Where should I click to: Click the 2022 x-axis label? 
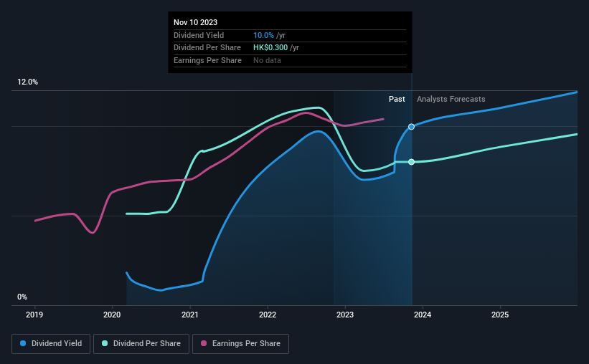pos(268,315)
